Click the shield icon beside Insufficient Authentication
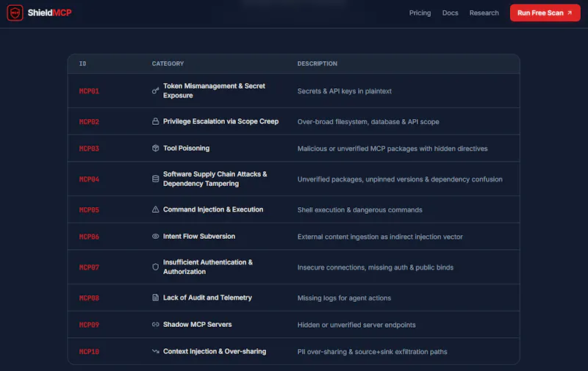This screenshot has width=588, height=371. pyautogui.click(x=155, y=267)
